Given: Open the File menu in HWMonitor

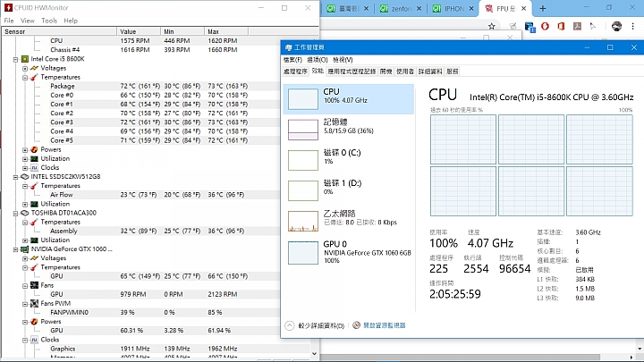Looking at the screenshot, I should click(9, 21).
